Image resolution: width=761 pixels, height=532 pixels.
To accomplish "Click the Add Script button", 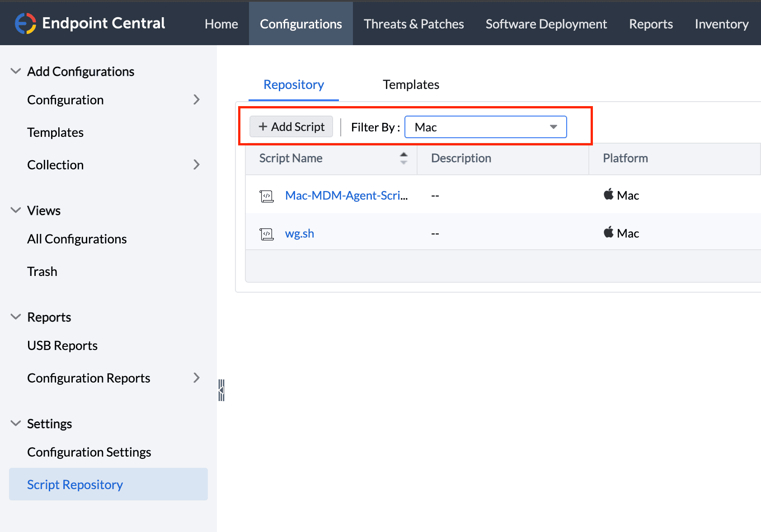I will (x=291, y=127).
